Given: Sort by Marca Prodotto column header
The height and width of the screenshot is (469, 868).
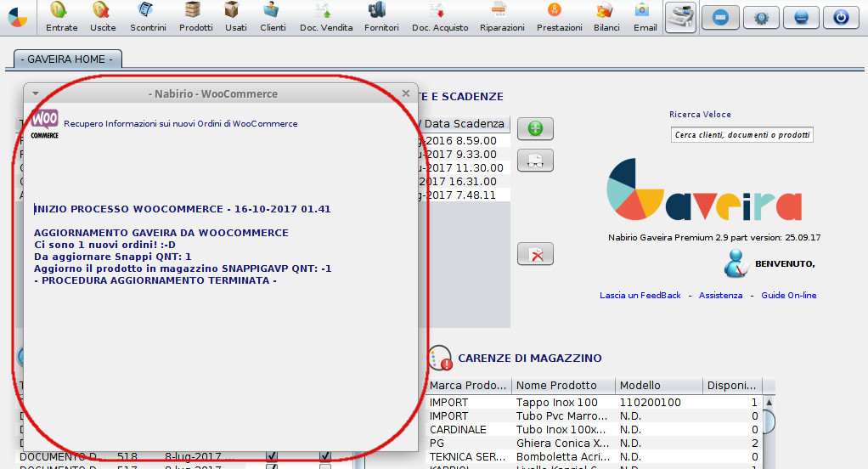Looking at the screenshot, I should click(x=470, y=386).
